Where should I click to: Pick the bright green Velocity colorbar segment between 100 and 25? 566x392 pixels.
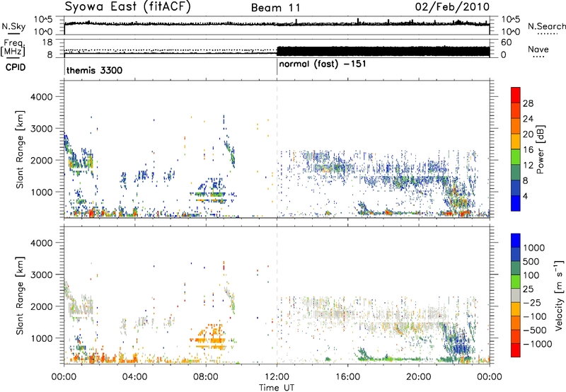[516, 282]
